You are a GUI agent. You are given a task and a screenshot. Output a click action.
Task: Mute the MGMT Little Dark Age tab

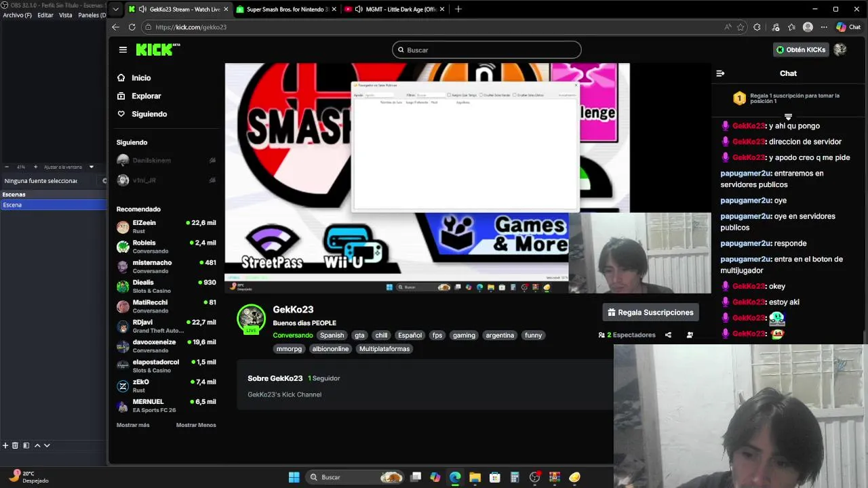coord(359,9)
